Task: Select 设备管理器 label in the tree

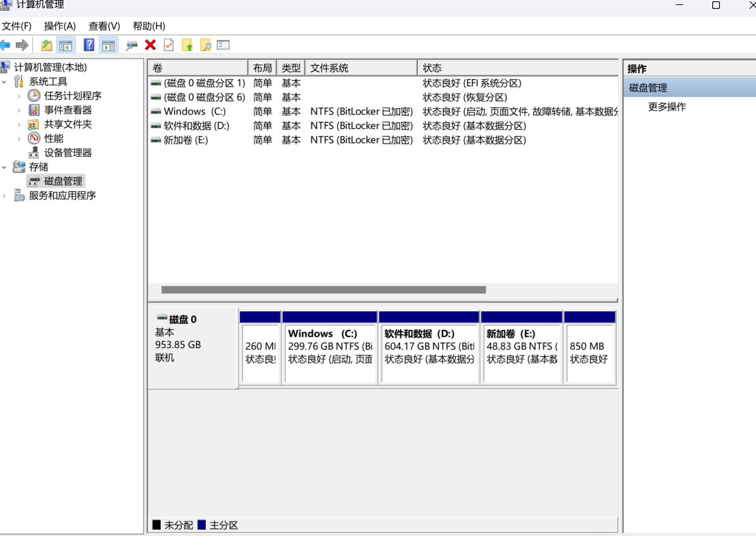Action: (68, 153)
